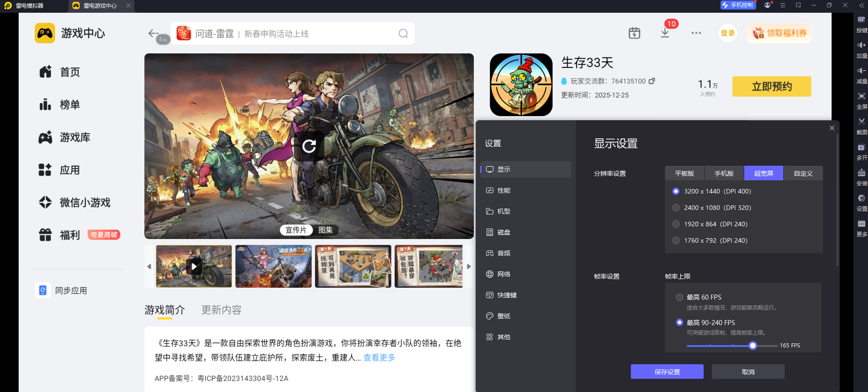Close the 设置 settings dialog
868x392 pixels.
pyautogui.click(x=832, y=128)
